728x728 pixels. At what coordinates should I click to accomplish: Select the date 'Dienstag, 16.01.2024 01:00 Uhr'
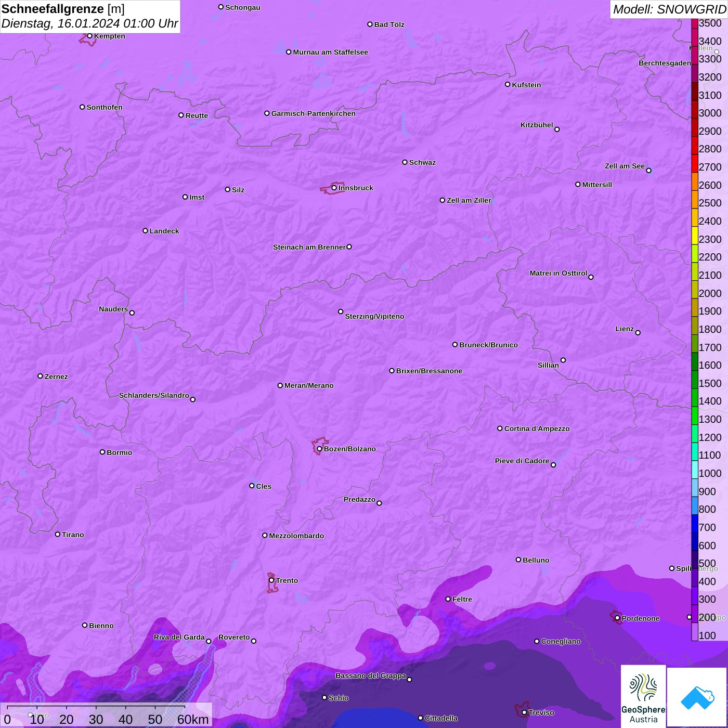[x=89, y=23]
